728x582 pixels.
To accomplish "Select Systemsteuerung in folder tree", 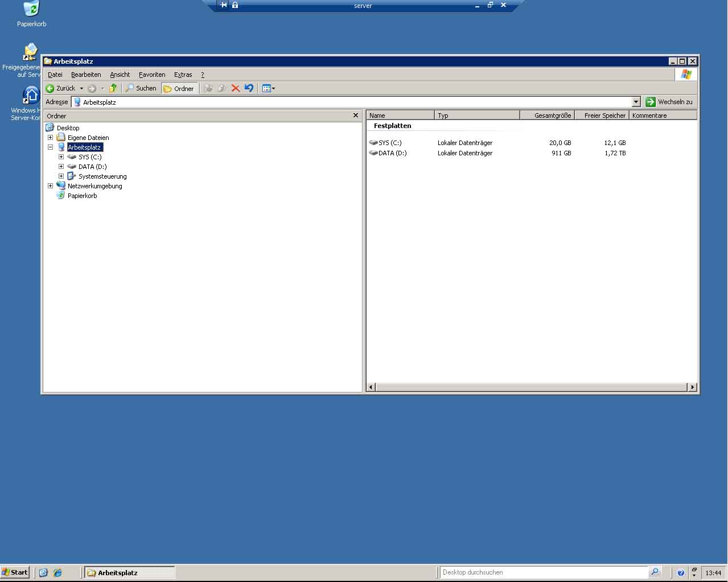I will click(x=102, y=176).
